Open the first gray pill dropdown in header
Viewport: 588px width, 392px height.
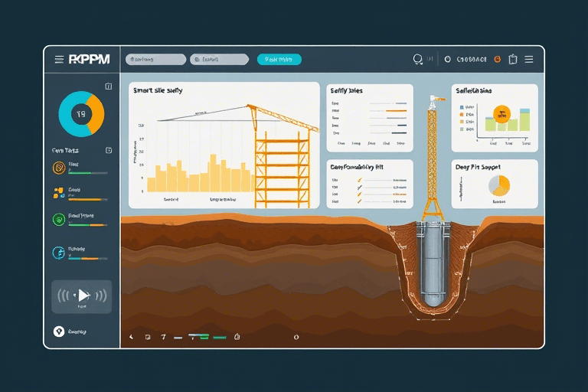[155, 59]
